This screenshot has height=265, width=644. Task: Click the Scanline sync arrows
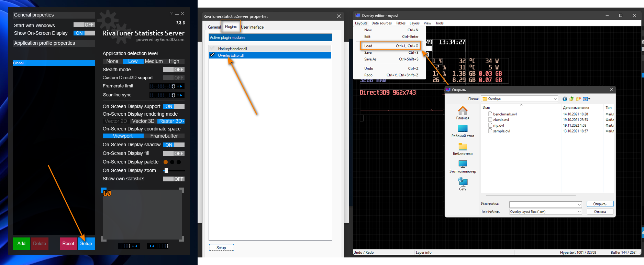tap(179, 95)
